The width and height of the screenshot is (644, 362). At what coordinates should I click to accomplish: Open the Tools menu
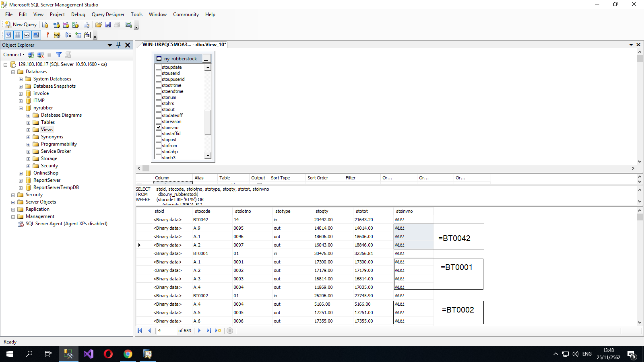click(136, 14)
